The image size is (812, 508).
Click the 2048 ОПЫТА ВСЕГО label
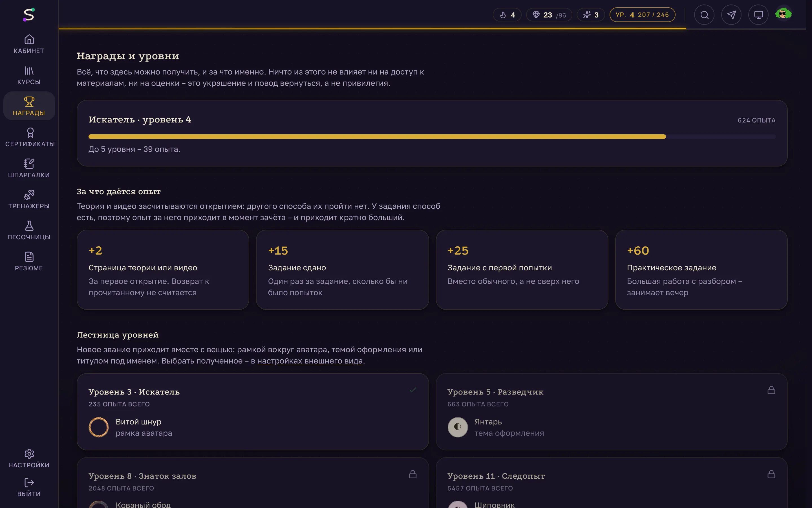[121, 488]
